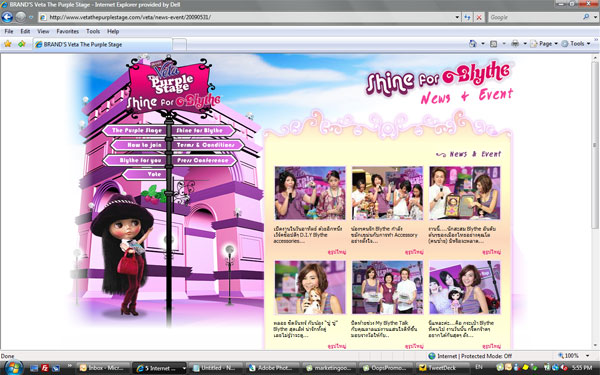Open the Favorites menu
Image resolution: width=600 pixels, height=375 pixels.
(67, 31)
